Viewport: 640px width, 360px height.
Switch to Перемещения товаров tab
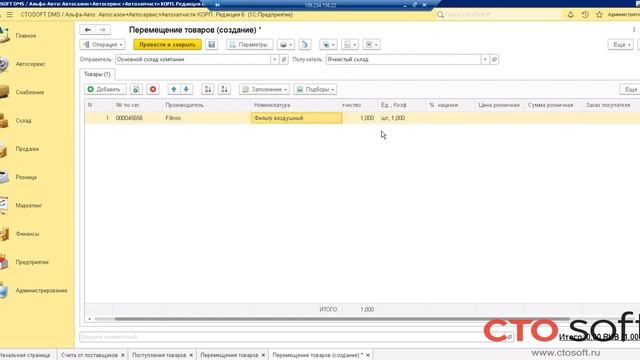[229, 355]
